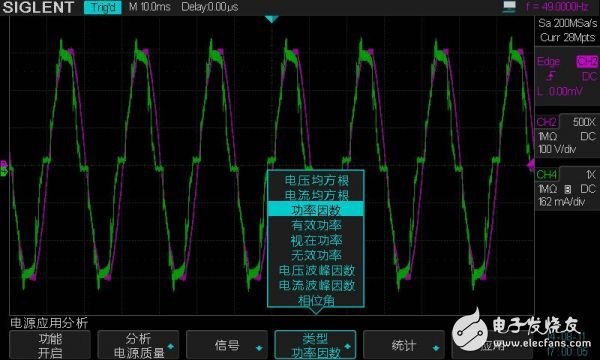The image size is (600, 360).
Task: Click the M 10.0ms timebase readout
Action: [150, 7]
